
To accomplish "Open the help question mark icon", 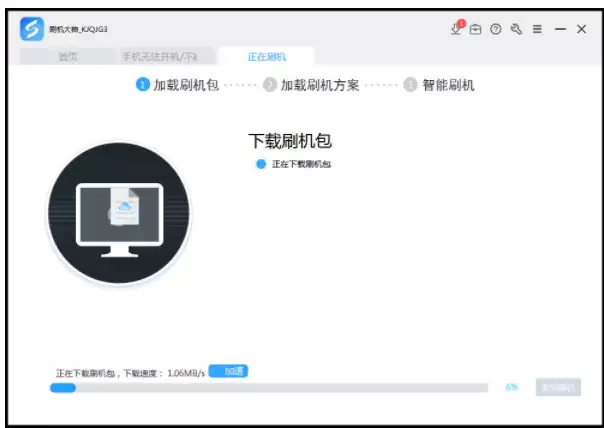I will pyautogui.click(x=496, y=29).
